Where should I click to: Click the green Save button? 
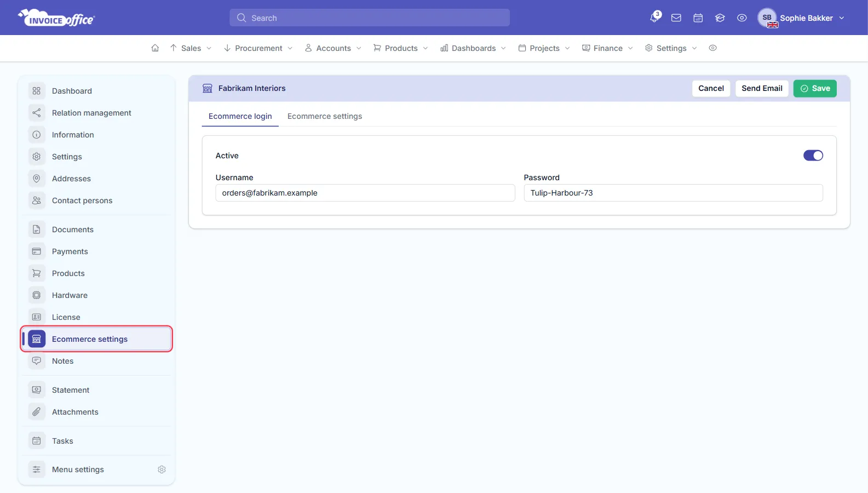coord(815,88)
